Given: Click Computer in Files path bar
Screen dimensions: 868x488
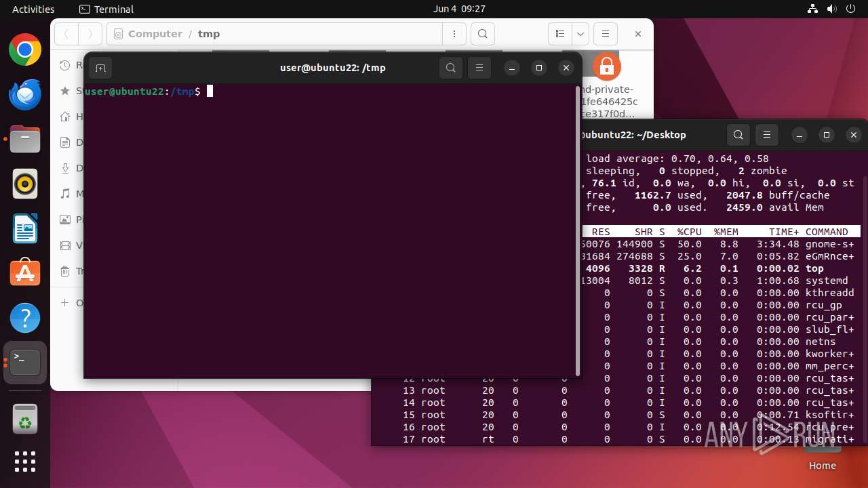Looking at the screenshot, I should 155,34.
